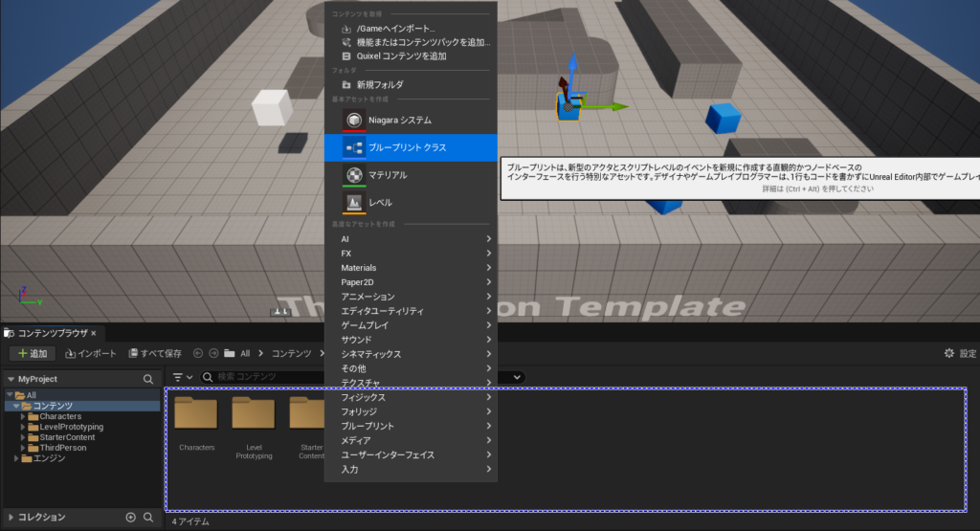The height and width of the screenshot is (531, 980).
Task: Expand the AI submenu
Action: click(411, 238)
